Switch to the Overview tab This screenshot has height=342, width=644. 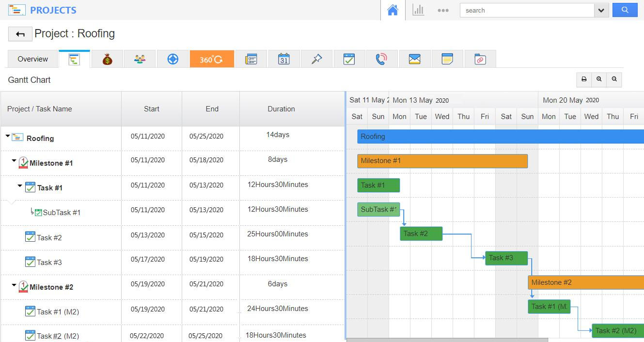33,59
